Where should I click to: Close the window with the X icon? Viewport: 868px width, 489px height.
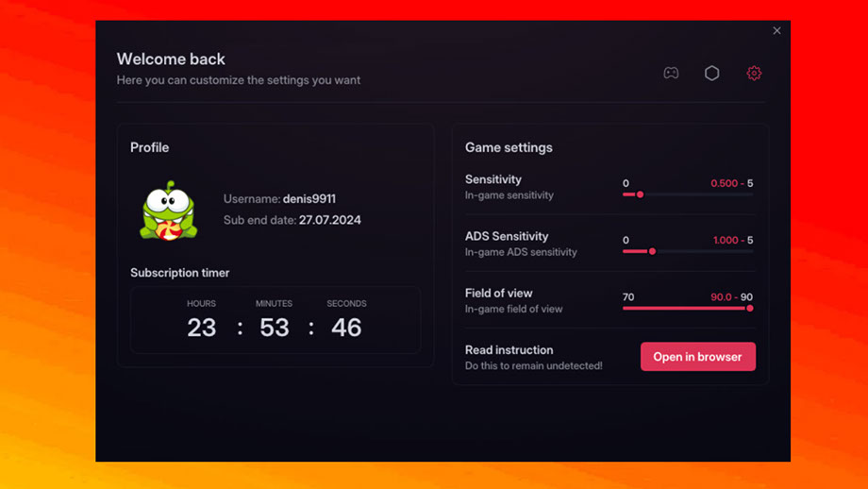click(x=776, y=31)
